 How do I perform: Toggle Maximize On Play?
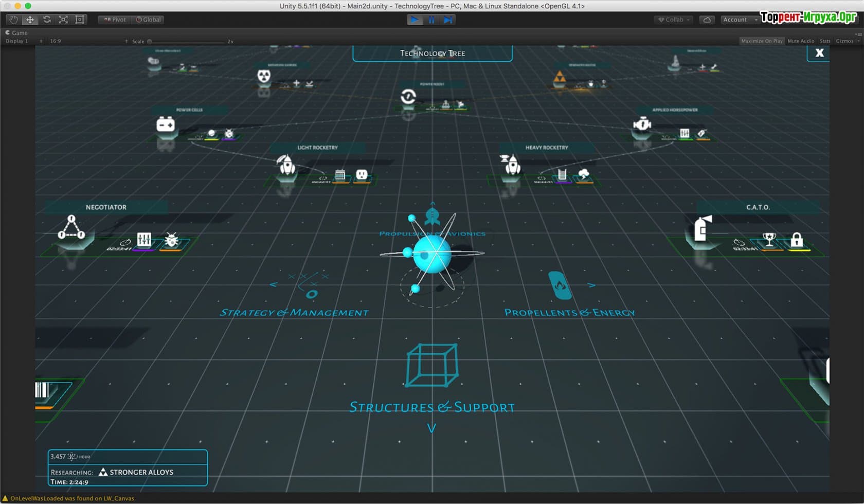[762, 41]
